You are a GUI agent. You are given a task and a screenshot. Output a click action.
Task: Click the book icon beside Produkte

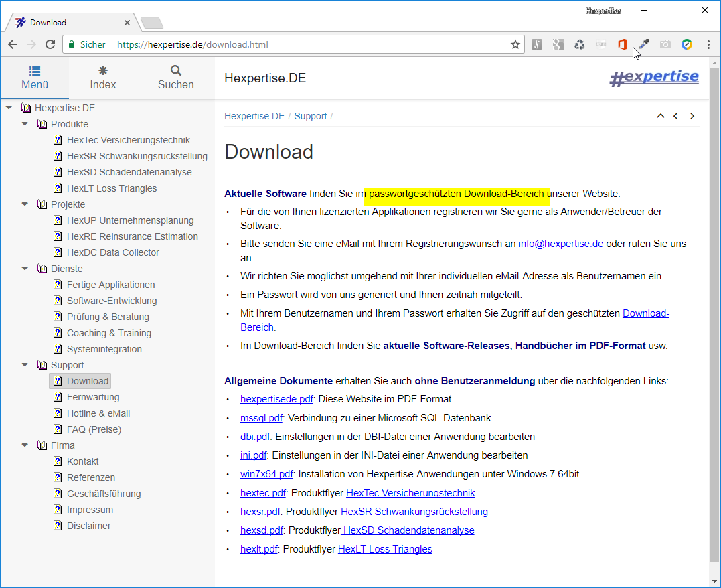tap(42, 124)
